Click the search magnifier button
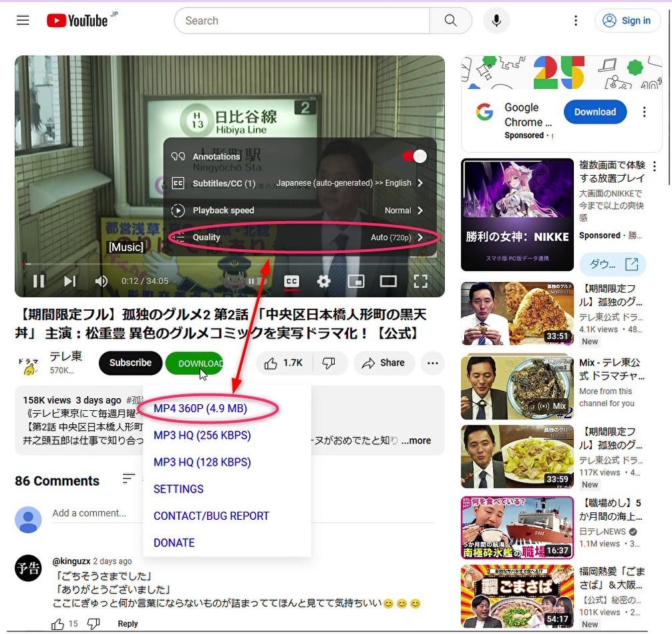 pyautogui.click(x=450, y=20)
